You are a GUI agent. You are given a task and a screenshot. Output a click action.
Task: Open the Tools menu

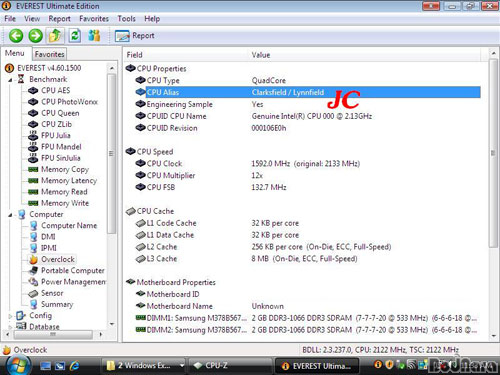click(x=126, y=19)
